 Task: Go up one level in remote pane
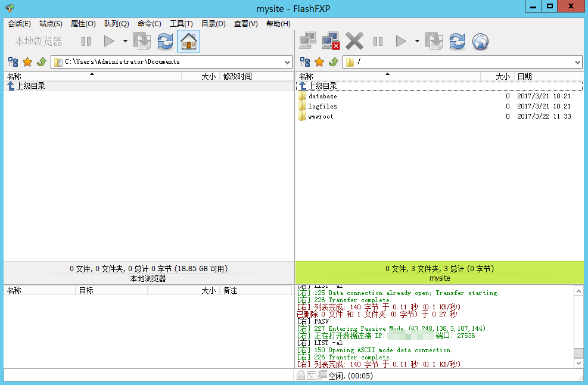coord(334,62)
